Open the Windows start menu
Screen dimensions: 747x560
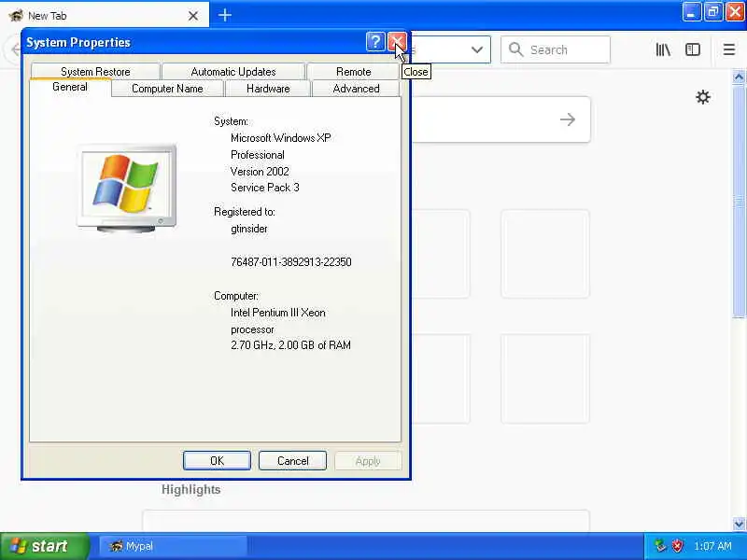(44, 546)
